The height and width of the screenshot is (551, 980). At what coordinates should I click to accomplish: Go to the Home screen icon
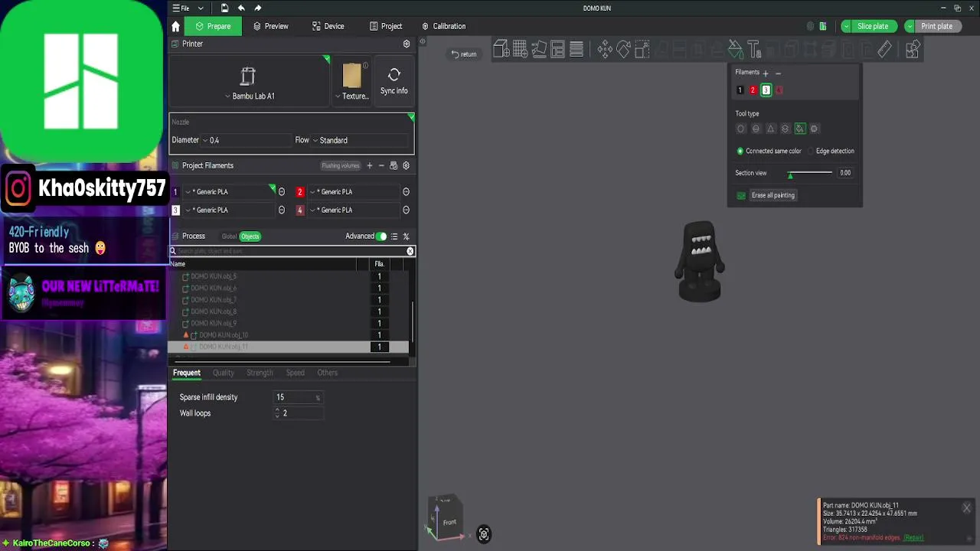(175, 26)
